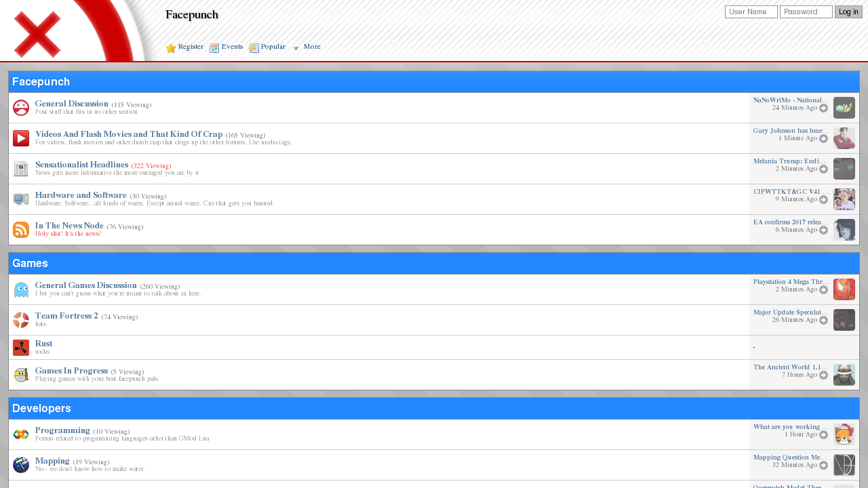
Task: Expand the More dropdown menu
Action: pyautogui.click(x=307, y=47)
